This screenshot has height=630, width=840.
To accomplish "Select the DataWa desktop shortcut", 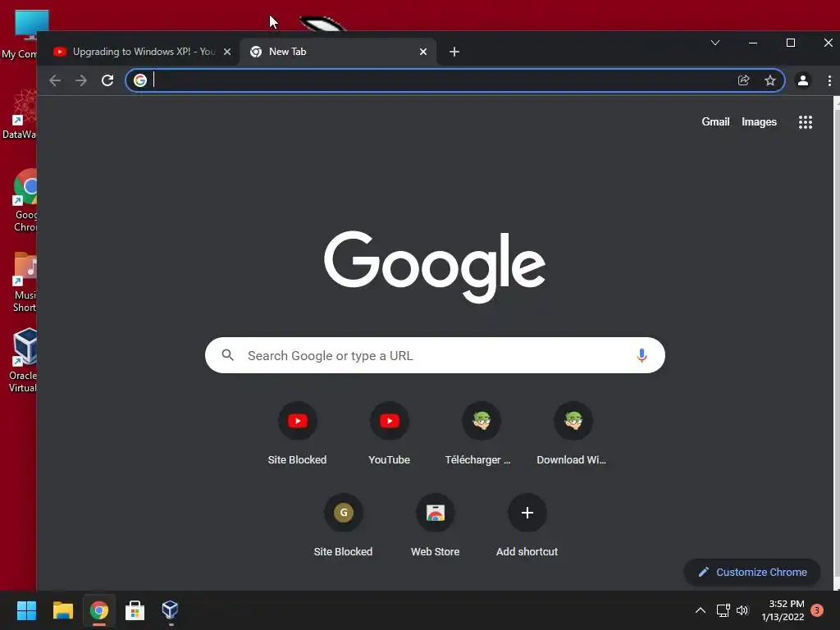I will 21,114.
